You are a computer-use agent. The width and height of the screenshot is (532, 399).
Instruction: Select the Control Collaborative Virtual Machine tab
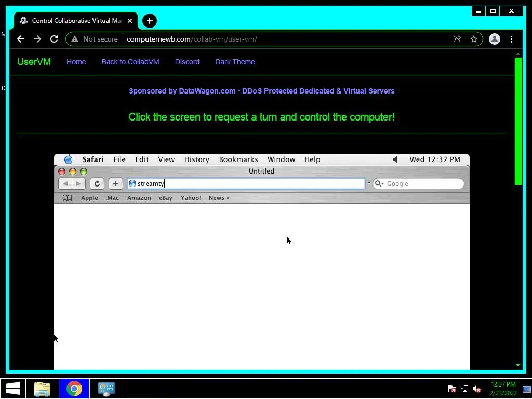76,21
